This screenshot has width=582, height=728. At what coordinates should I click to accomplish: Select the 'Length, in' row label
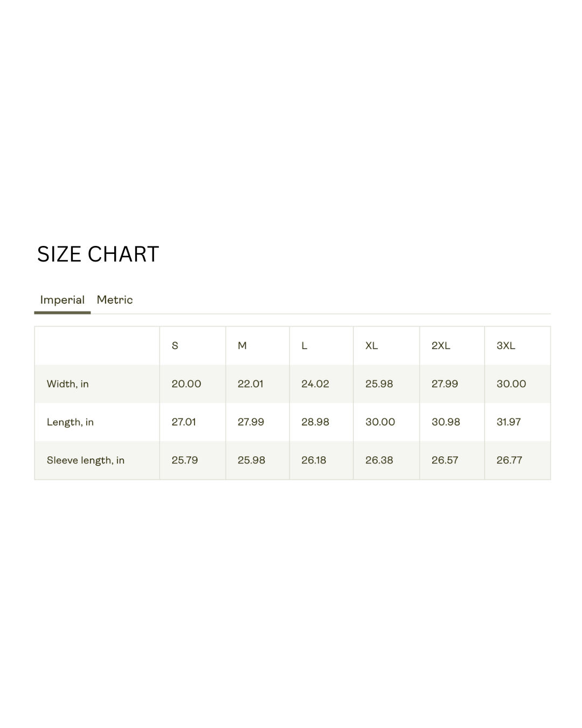70,422
